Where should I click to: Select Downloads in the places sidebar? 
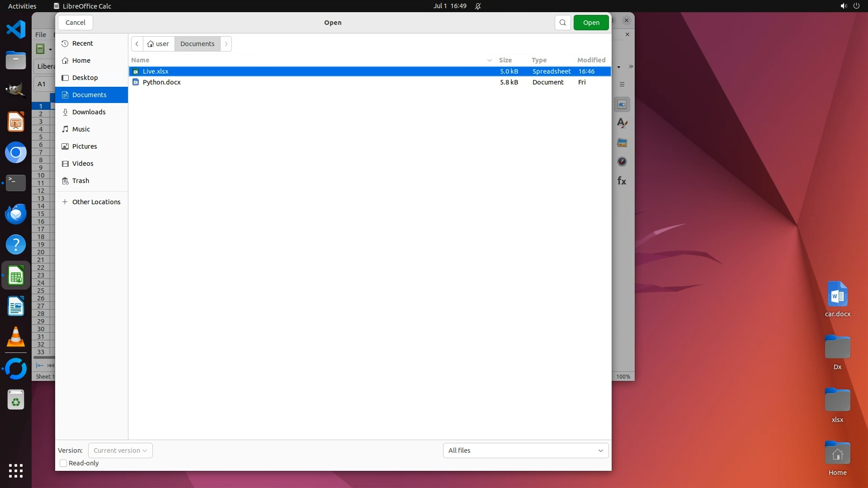[x=89, y=112]
